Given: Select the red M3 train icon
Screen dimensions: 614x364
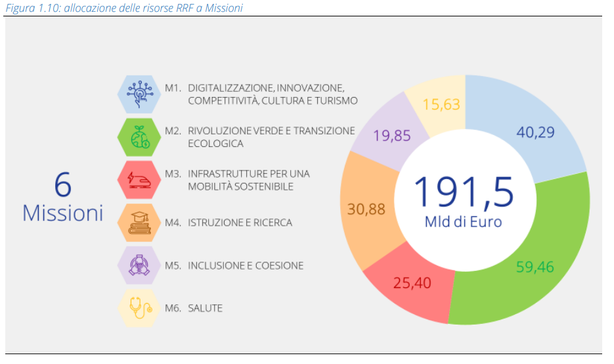Looking at the screenshot, I should coord(139,179).
